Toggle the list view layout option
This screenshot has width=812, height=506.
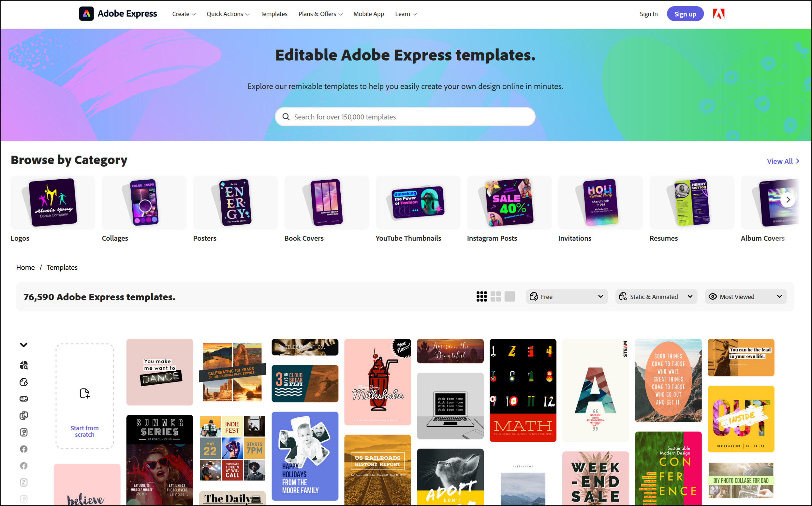pyautogui.click(x=509, y=297)
